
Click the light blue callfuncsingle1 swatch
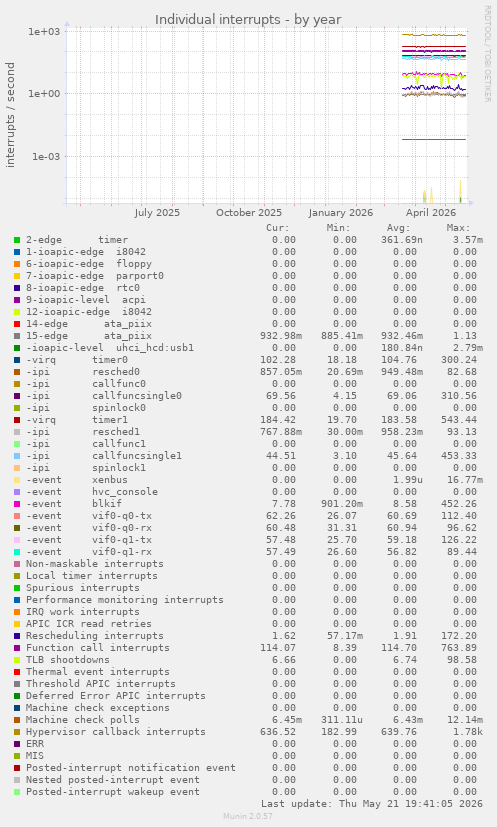[17, 456]
